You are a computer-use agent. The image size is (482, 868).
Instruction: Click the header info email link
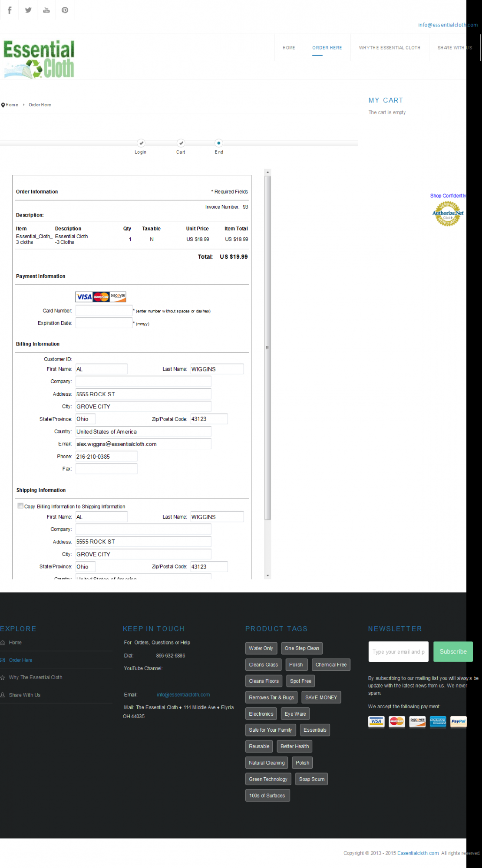coord(448,25)
